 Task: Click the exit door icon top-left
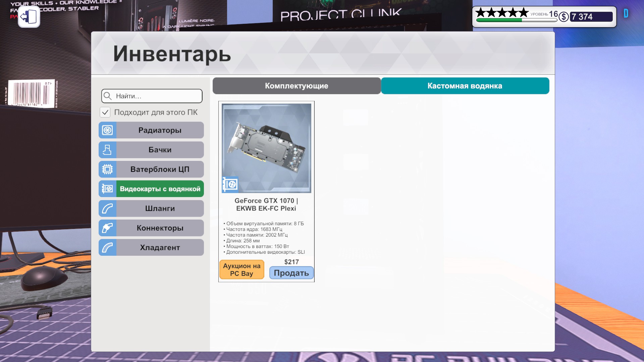[29, 16]
